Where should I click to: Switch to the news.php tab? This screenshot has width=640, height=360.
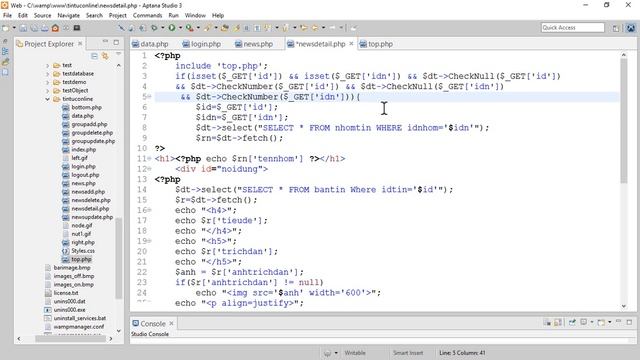(254, 44)
